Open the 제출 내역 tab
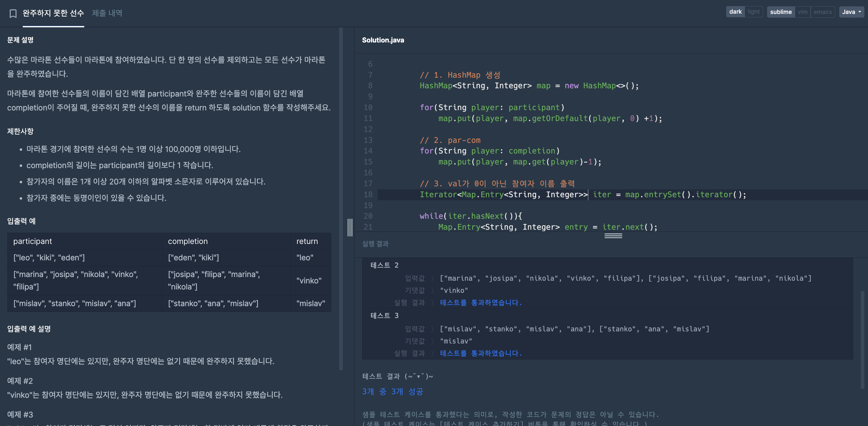The image size is (868, 426). [107, 13]
